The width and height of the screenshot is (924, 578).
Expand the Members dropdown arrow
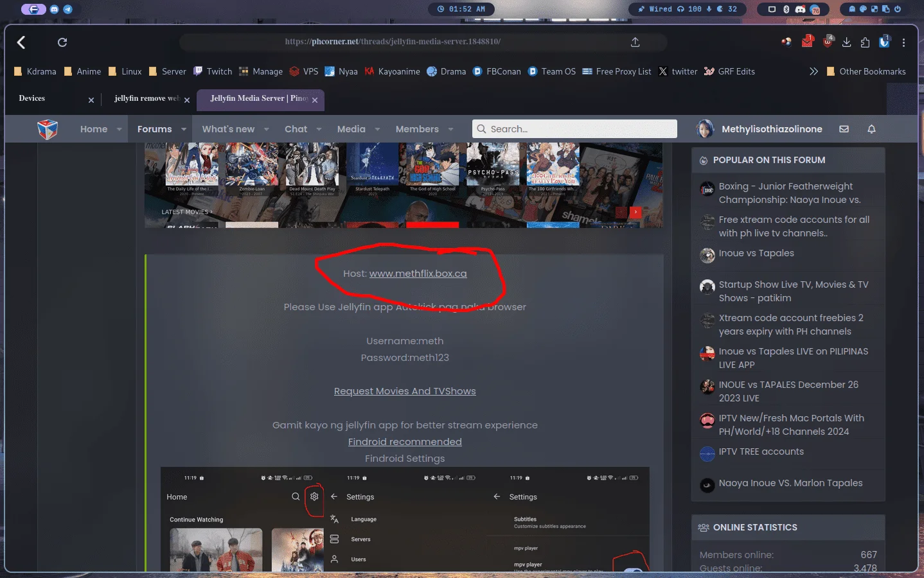coord(451,129)
